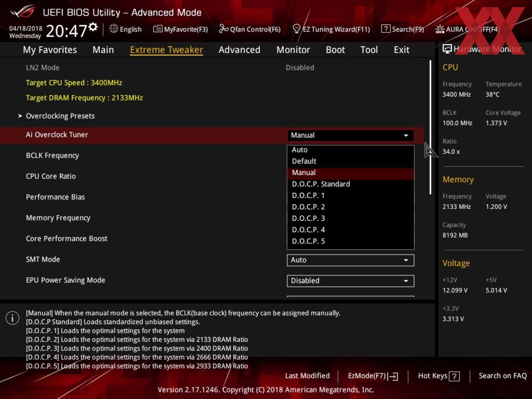Viewport: 532px width, 399px height.
Task: Pick D.O.C.P. 3 profile
Action: [x=350, y=218]
